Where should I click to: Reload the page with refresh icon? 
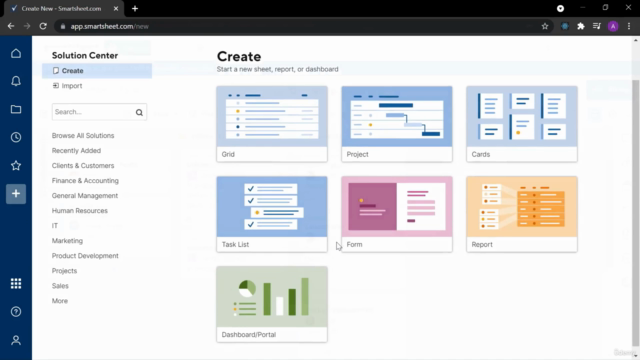click(x=43, y=26)
